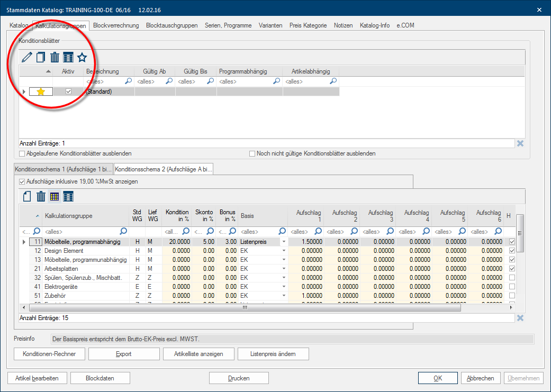This screenshot has height=392, width=551.
Task: Open Basis dropdown in Design Element row
Action: 284,251
